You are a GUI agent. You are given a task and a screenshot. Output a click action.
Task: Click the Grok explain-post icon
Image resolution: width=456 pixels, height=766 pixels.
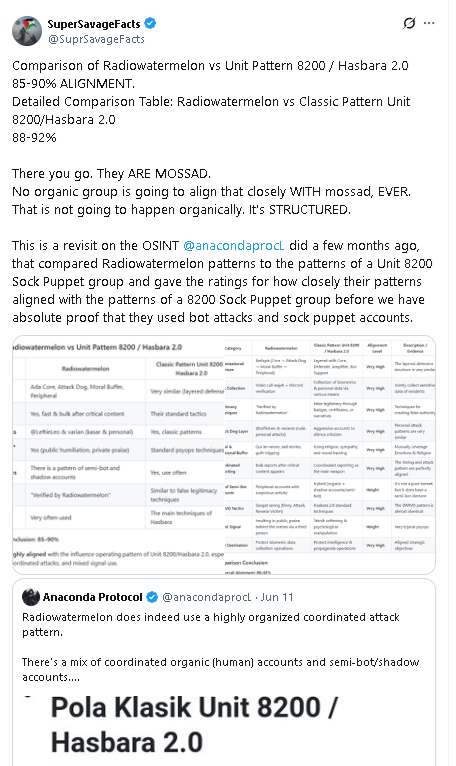pyautogui.click(x=409, y=23)
